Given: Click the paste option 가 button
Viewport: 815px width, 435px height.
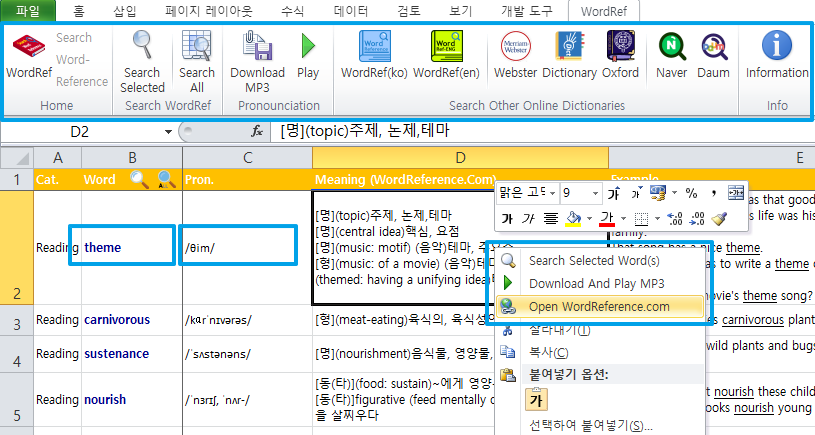Looking at the screenshot, I should pyautogui.click(x=536, y=400).
